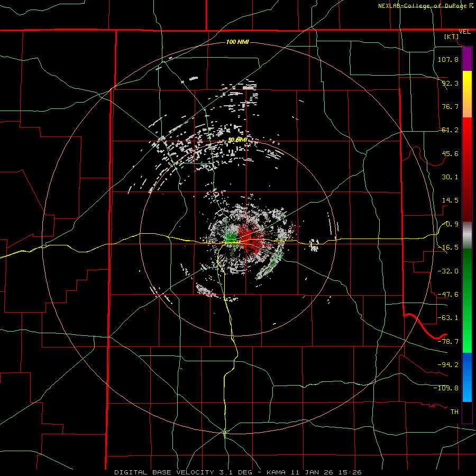
Task: Click the 50 NMI range ring label
Action: point(237,140)
